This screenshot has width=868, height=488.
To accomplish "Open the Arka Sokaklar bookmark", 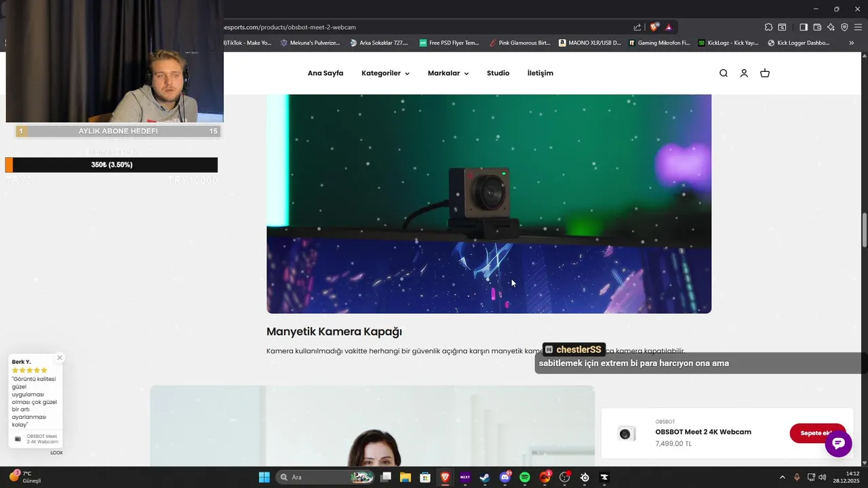I will [379, 43].
